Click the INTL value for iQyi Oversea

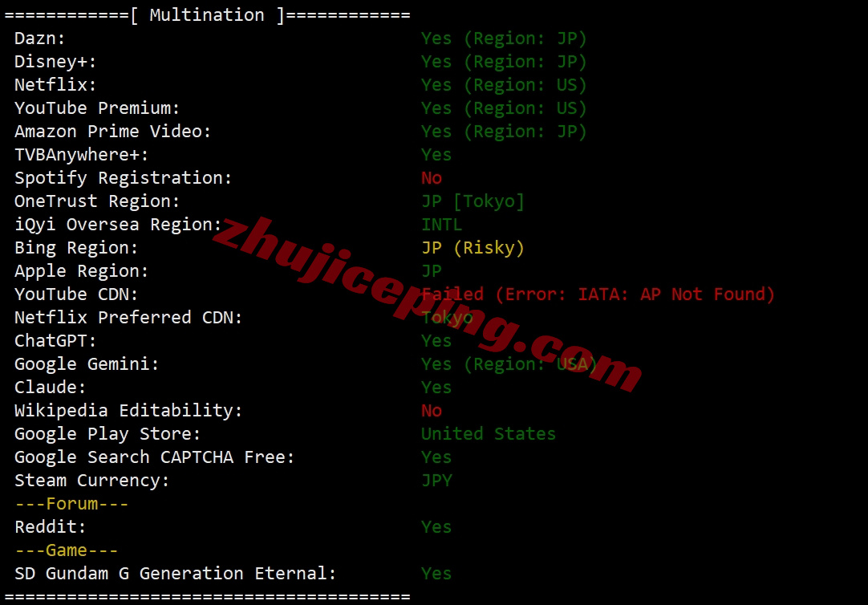pos(441,224)
